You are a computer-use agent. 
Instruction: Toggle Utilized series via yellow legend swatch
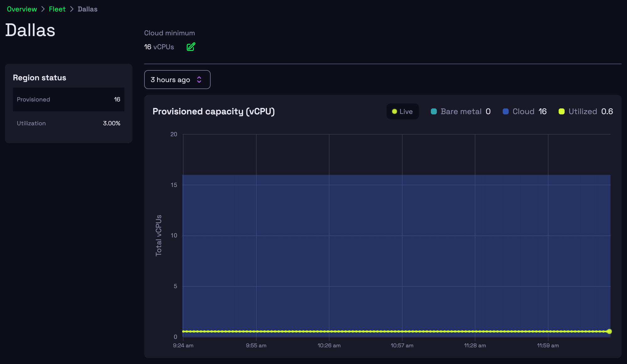point(561,112)
